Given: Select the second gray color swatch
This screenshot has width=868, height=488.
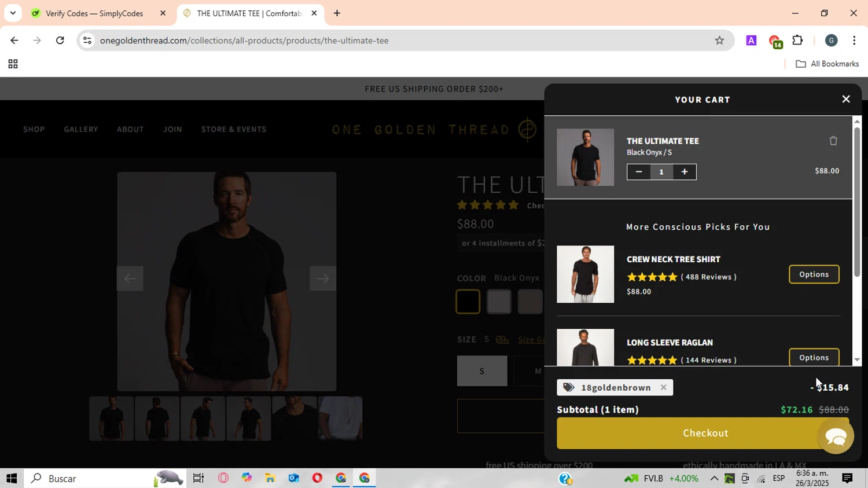Looking at the screenshot, I should 499,302.
